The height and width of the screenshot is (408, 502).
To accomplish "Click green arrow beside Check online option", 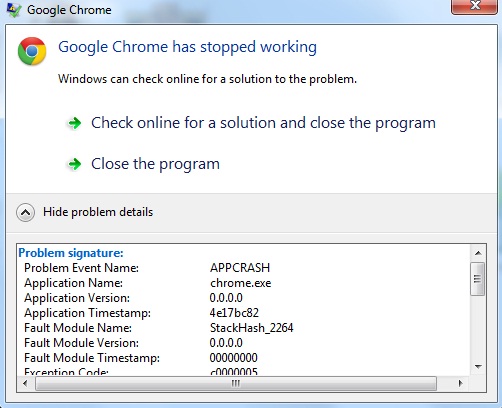I will (74, 123).
